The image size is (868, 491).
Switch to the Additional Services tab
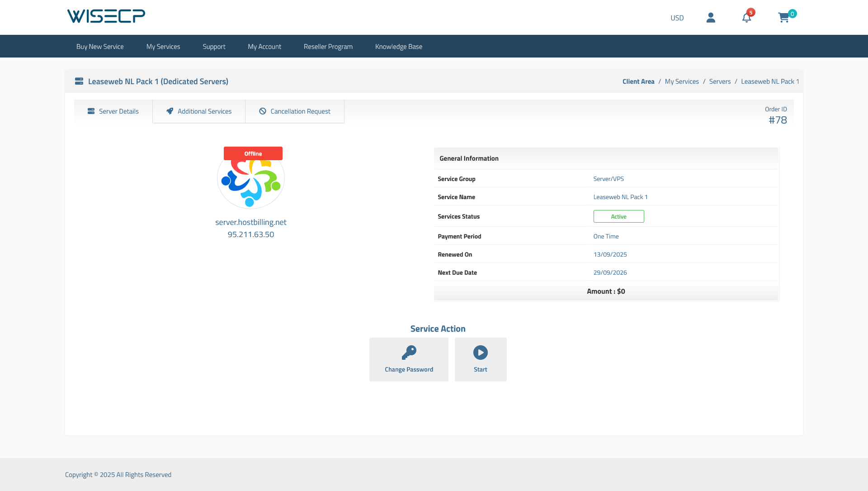[x=199, y=111]
